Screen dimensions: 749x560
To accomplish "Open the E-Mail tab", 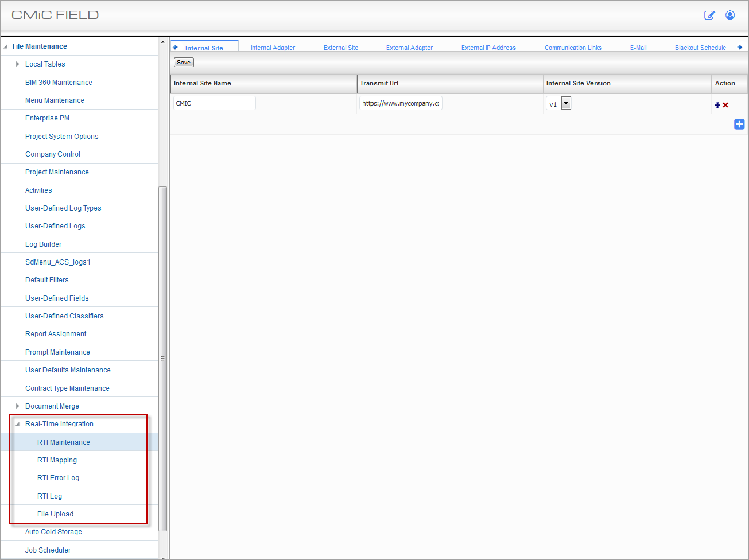I will tap(638, 48).
